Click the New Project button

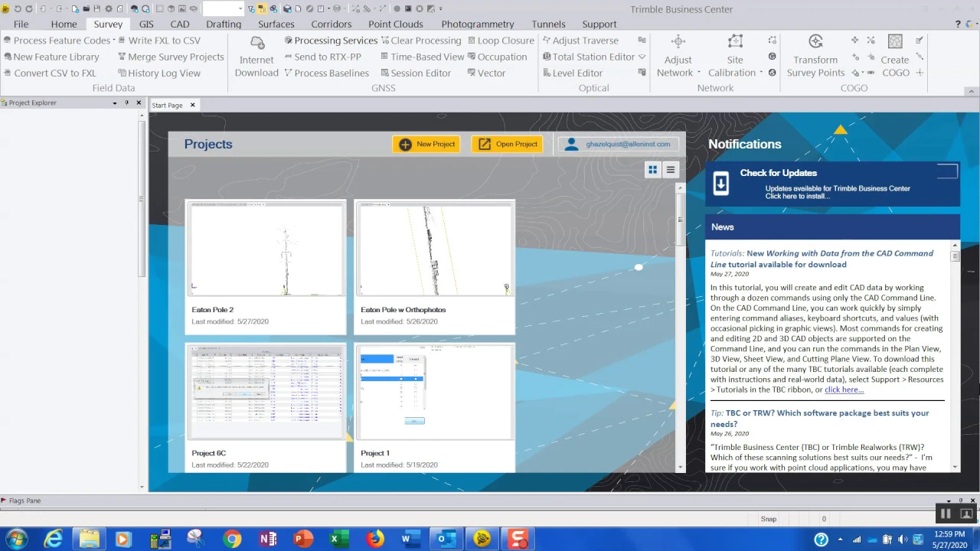426,144
